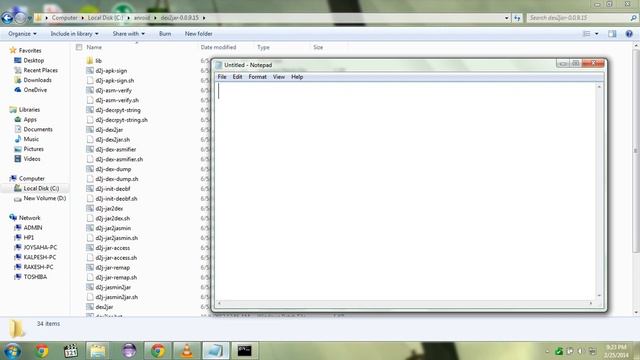This screenshot has height=360, width=640.
Task: Open the Videos library
Action: [32, 159]
